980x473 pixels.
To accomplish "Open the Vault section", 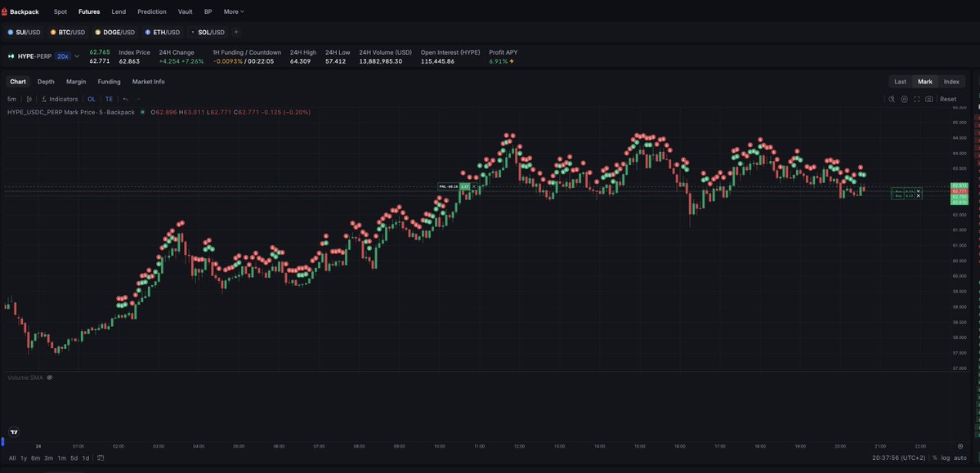I will 185,11.
